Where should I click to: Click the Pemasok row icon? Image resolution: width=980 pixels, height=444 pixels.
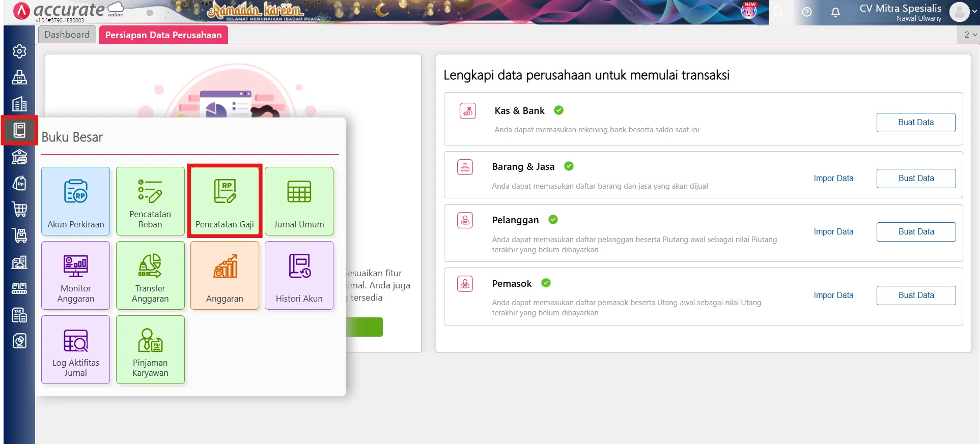coord(465,284)
